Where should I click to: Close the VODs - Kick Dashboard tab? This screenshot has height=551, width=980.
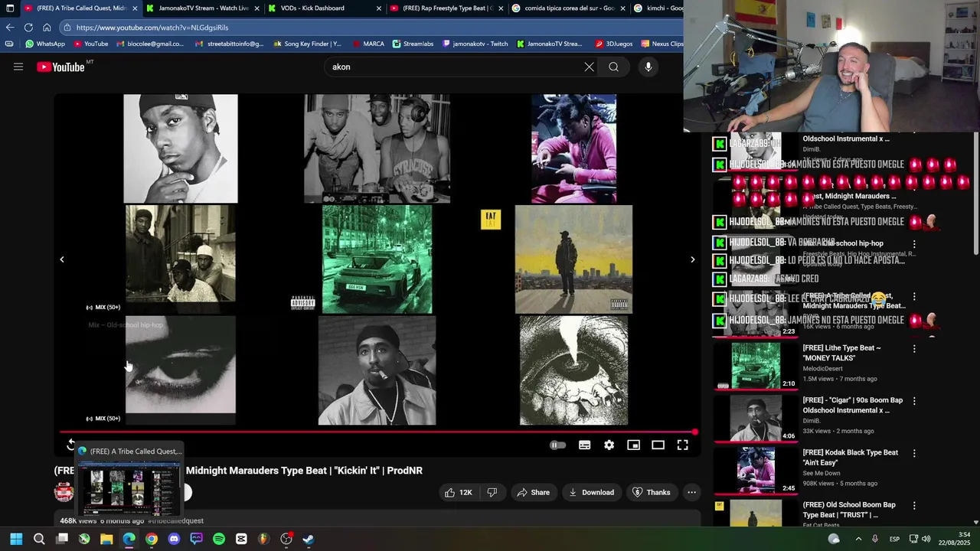click(378, 8)
